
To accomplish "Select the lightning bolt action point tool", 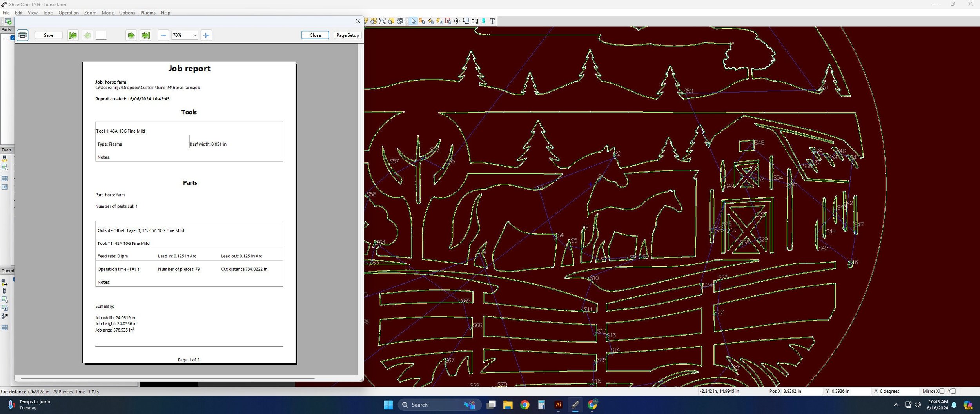I will coord(439,21).
